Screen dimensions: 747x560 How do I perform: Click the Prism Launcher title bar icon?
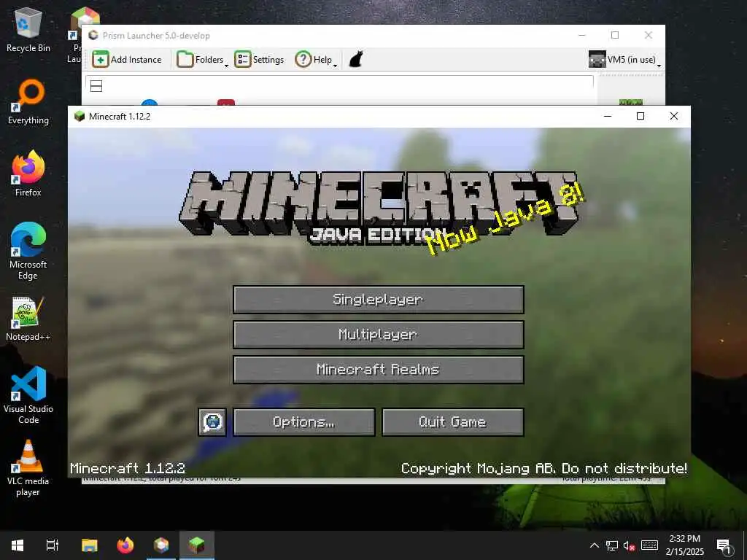coord(93,35)
